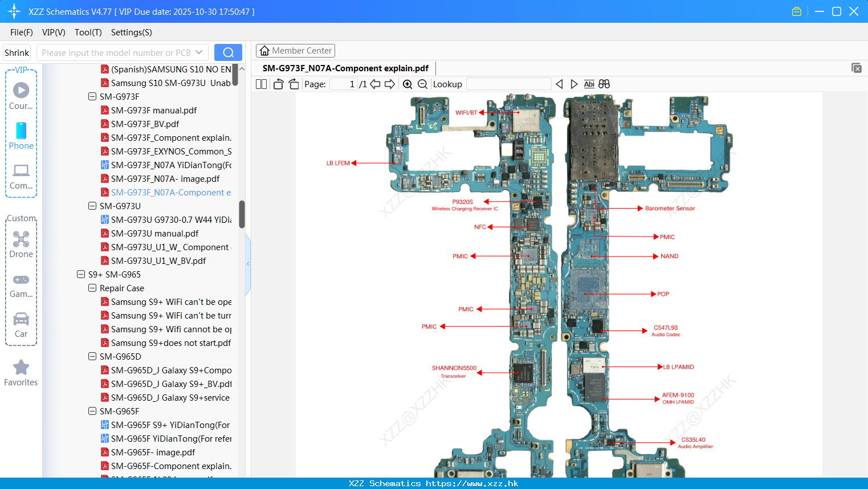
Task: Click the XZZ app logo
Action: 14,11
